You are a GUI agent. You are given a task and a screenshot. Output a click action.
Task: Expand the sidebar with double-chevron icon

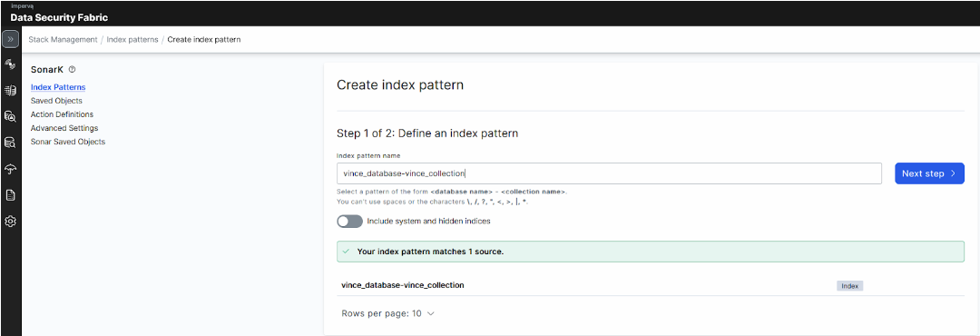tap(11, 39)
